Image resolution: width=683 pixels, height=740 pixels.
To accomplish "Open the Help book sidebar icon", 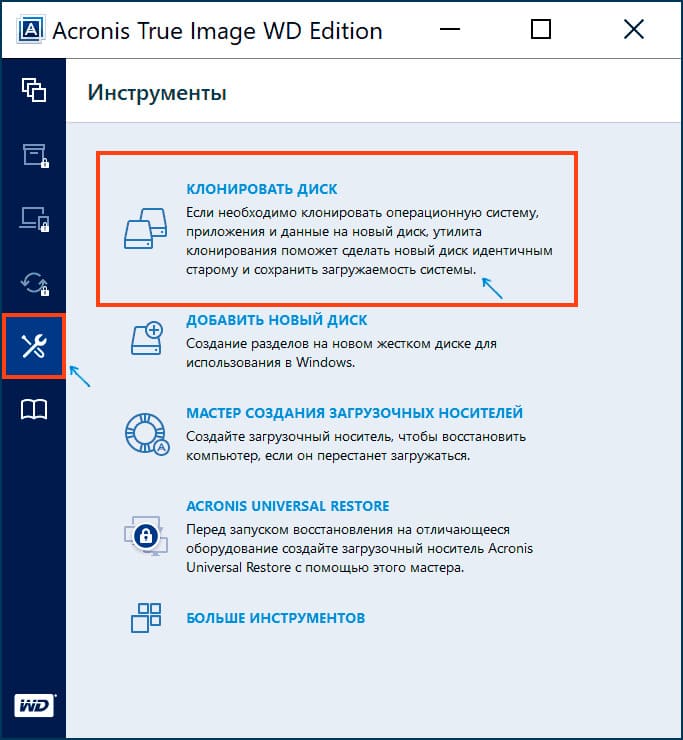I will (34, 409).
